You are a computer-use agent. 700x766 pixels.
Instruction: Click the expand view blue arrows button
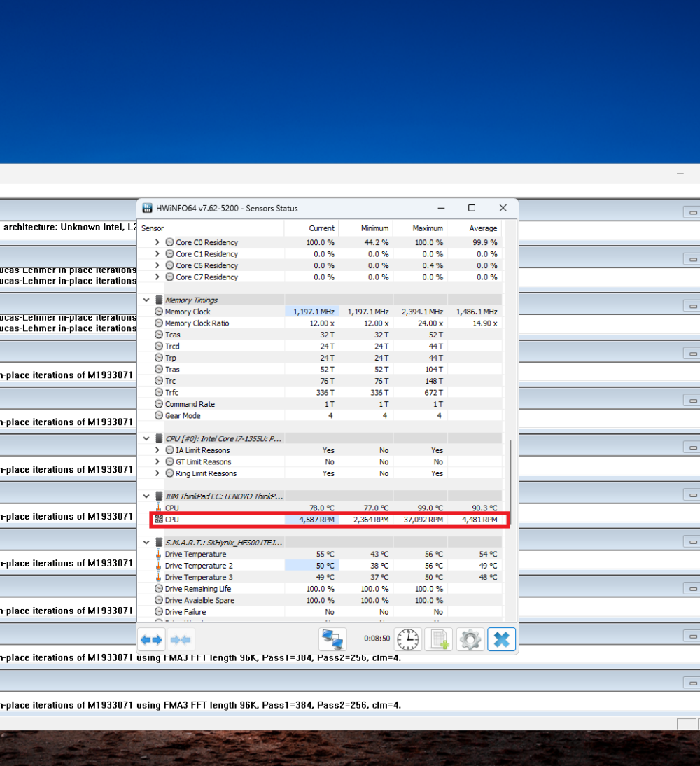tap(151, 639)
